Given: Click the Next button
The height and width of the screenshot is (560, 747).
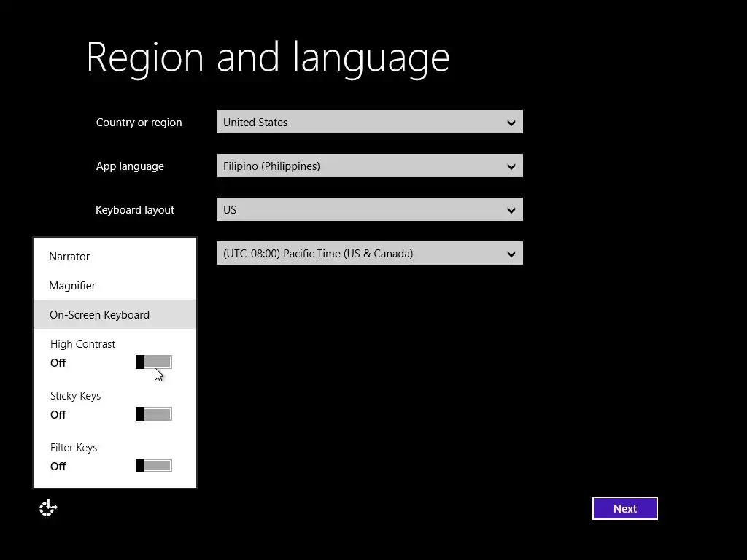Looking at the screenshot, I should 625,508.
